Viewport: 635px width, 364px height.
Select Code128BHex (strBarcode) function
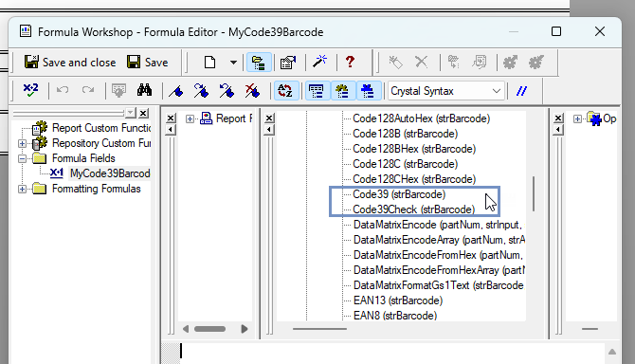coord(414,149)
